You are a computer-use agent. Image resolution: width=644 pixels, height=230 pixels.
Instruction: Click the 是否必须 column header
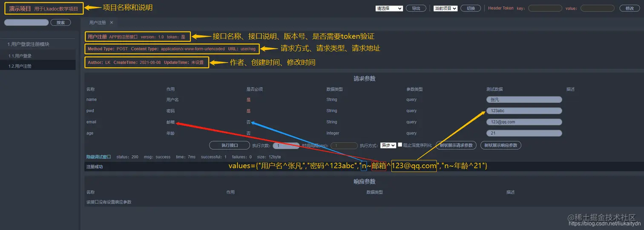tap(254, 90)
